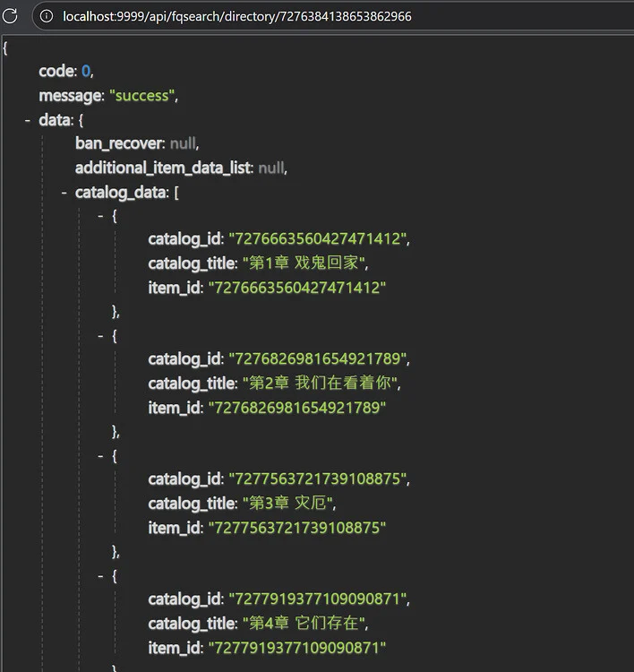The image size is (634, 672).
Task: Select catalog title "第2章 我们在看着你"
Action: tap(322, 383)
